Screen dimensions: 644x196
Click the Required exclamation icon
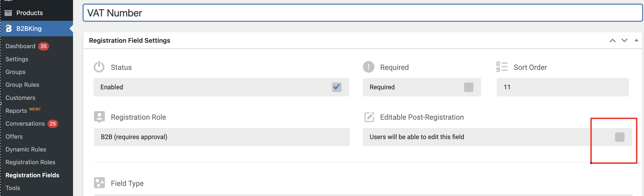(369, 67)
